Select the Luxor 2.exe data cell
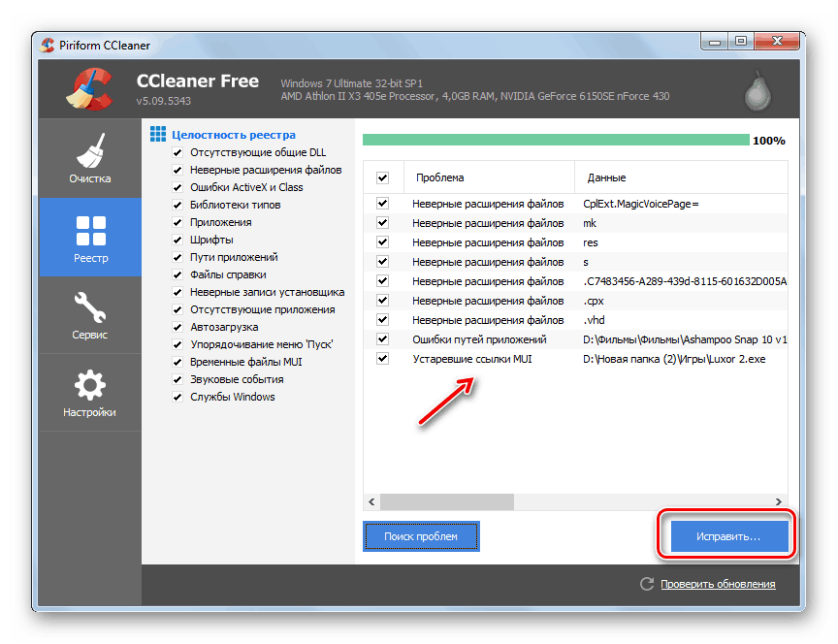The width and height of the screenshot is (838, 644). pos(674,359)
